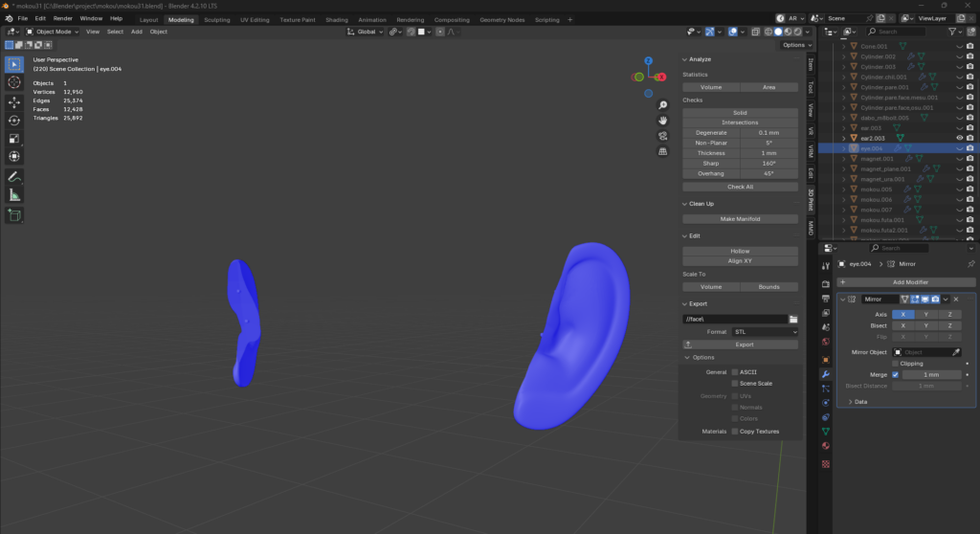Switch to the Sculpting workspace tab
980x534 pixels.
click(x=217, y=19)
